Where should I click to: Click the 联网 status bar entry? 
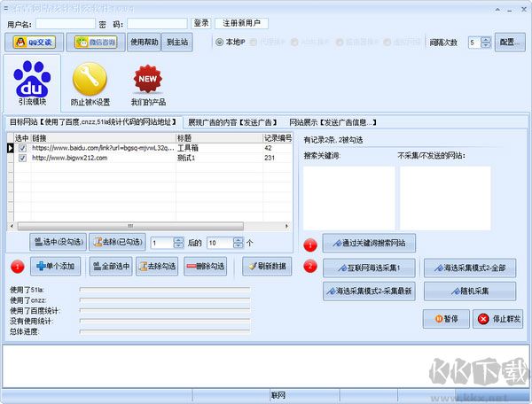(x=278, y=395)
